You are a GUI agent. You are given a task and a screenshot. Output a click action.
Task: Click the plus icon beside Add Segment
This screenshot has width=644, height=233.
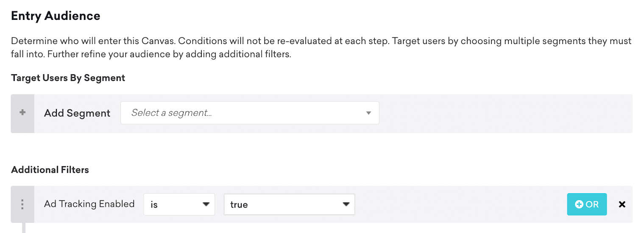coord(22,113)
